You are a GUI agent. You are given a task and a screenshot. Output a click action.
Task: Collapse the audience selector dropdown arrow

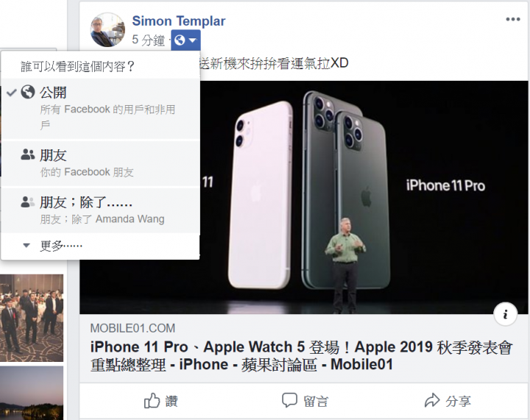tap(193, 40)
